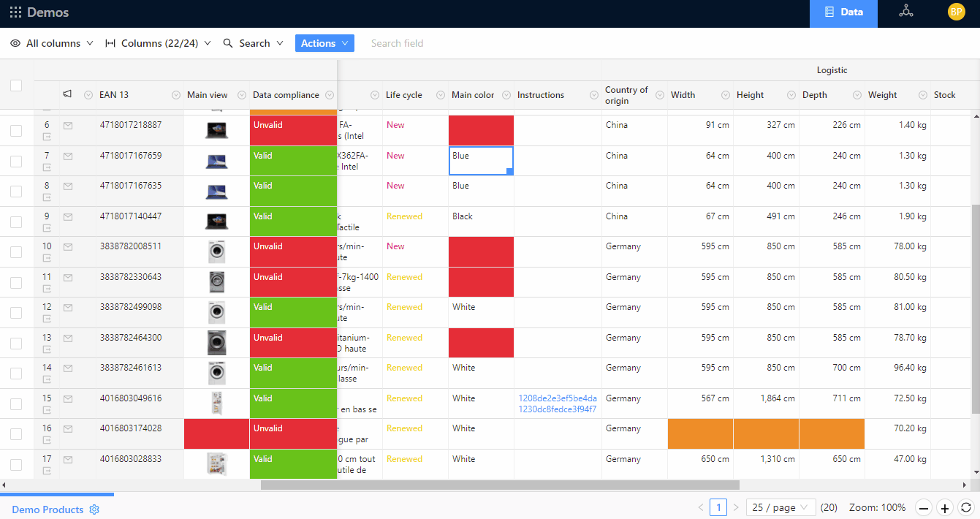
Task: Click the BP user avatar
Action: [x=956, y=12]
